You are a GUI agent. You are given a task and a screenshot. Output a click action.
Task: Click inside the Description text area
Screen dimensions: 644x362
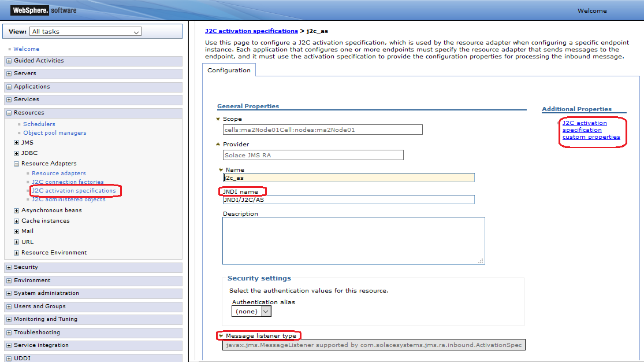coord(353,241)
